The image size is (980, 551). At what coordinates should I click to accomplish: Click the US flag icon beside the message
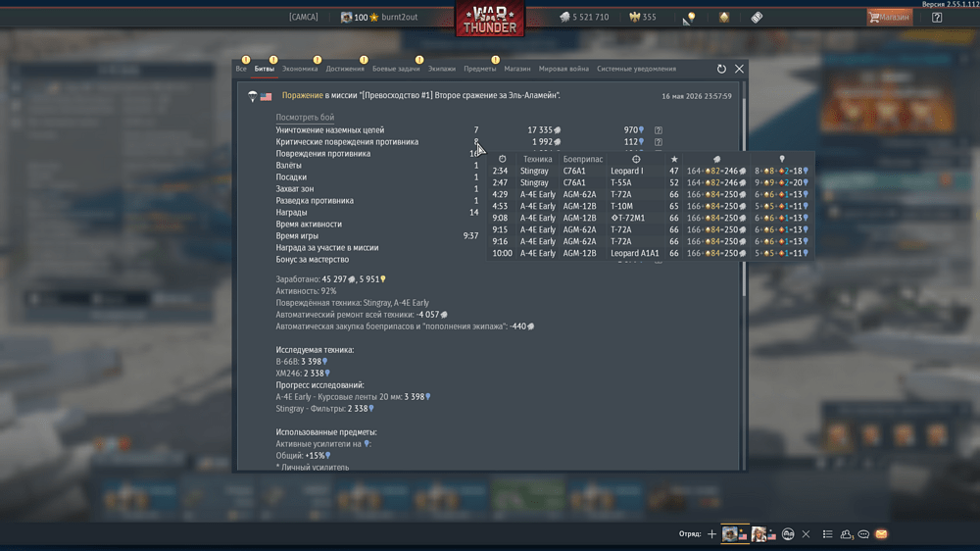pyautogui.click(x=267, y=96)
